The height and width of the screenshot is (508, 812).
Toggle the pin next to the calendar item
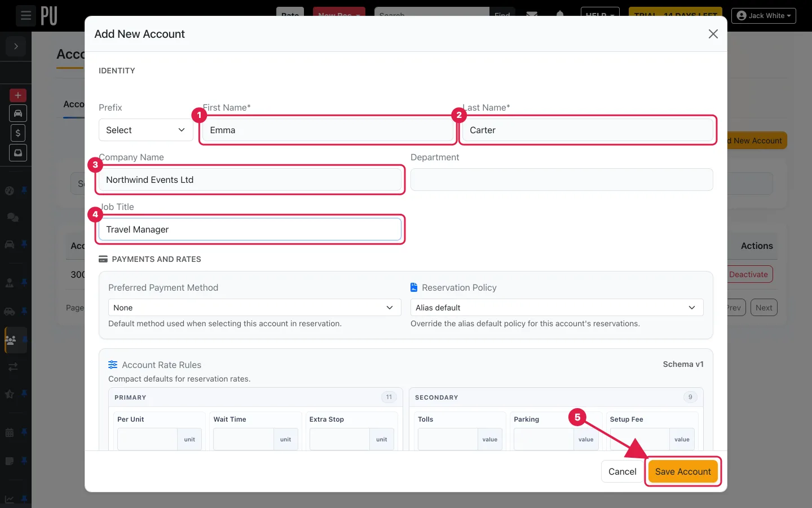24,432
